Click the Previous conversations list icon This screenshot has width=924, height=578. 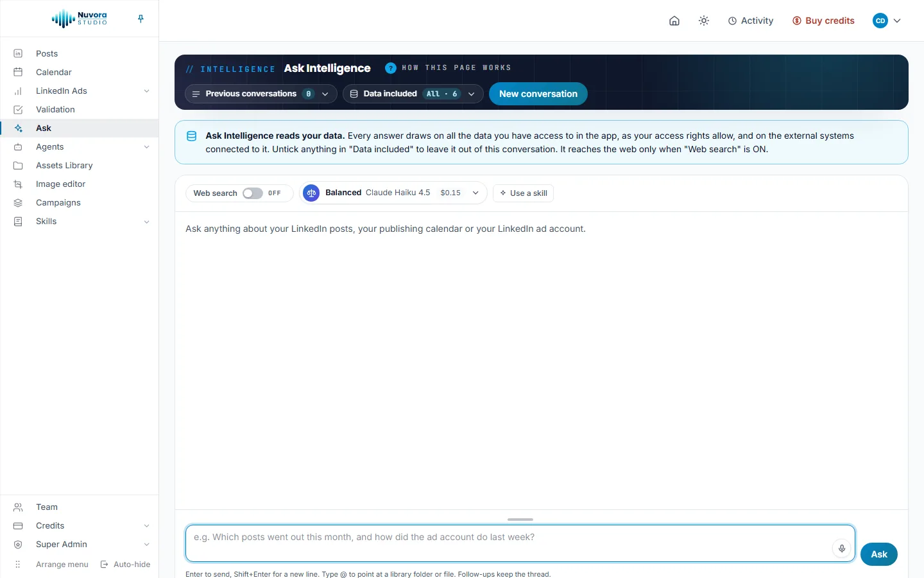point(196,94)
